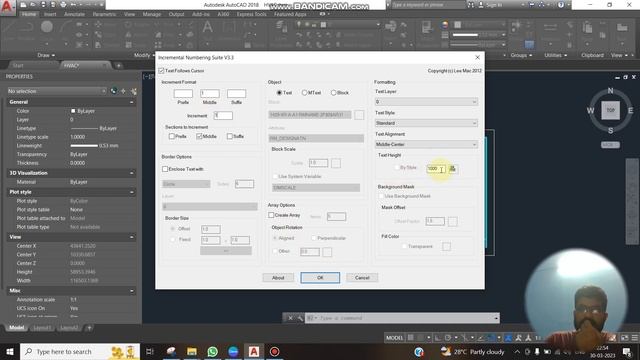Open the Text Layer dropdown
The width and height of the screenshot is (640, 360).
click(426, 102)
